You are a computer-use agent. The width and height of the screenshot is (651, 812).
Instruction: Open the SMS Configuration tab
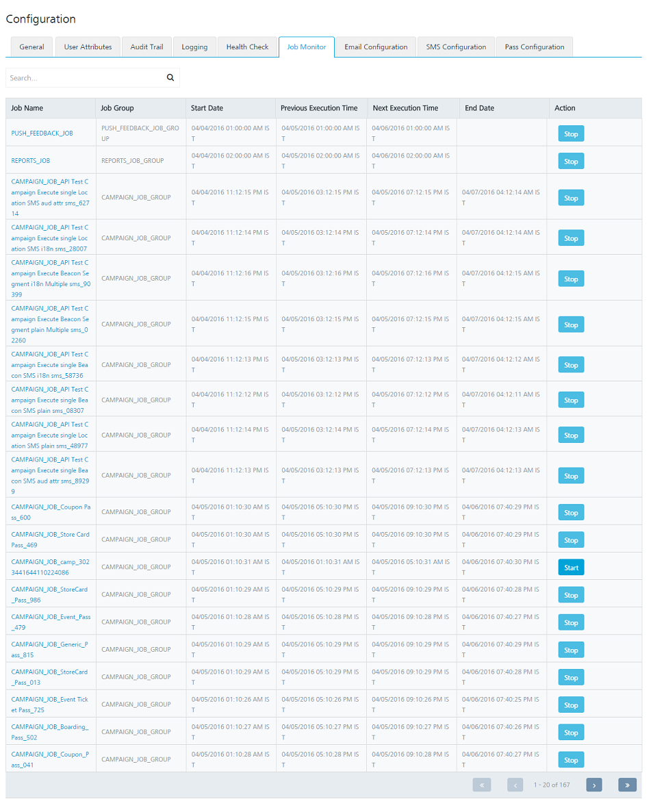pos(456,47)
